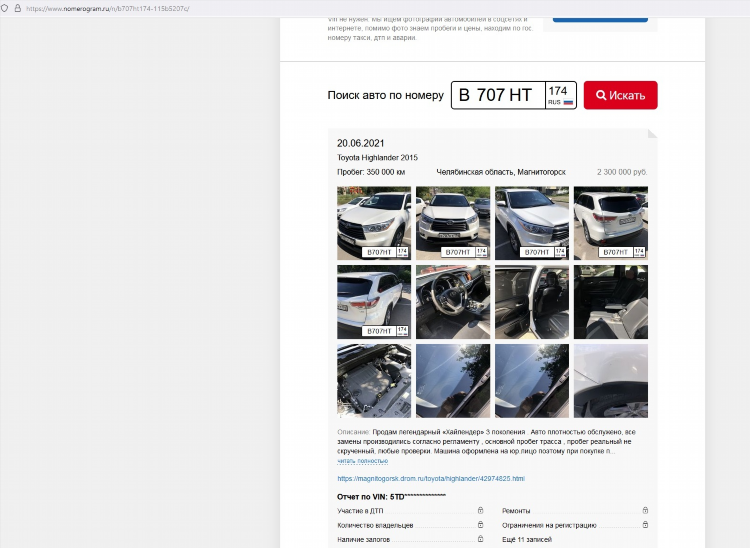Click the red Искать search button

(620, 95)
